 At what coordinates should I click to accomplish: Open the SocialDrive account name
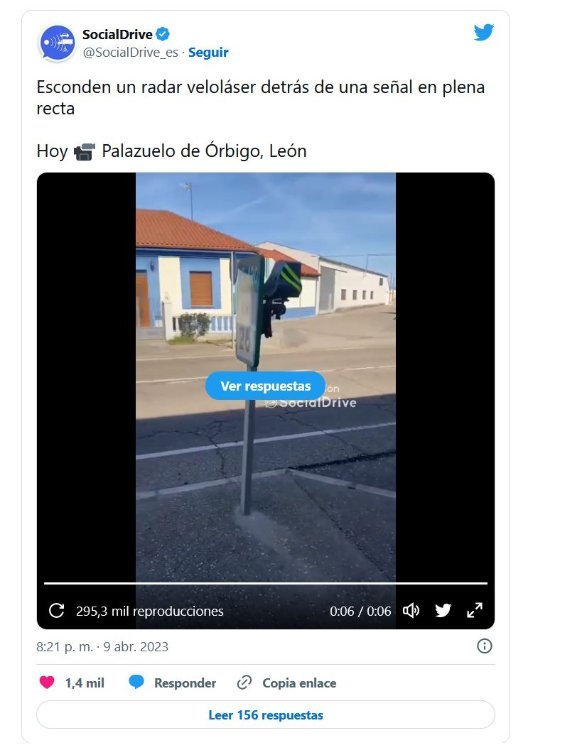117,34
